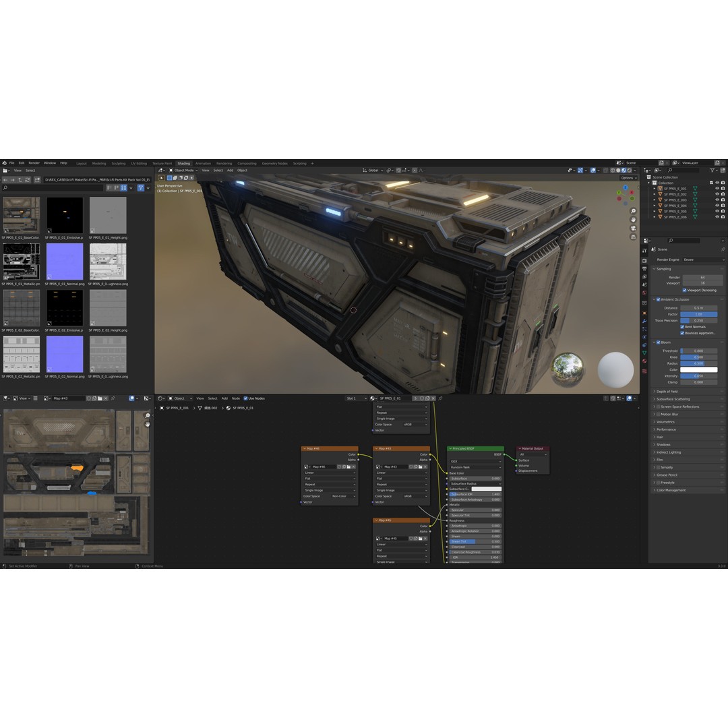Open folder icon on Map #46 node

tap(348, 466)
